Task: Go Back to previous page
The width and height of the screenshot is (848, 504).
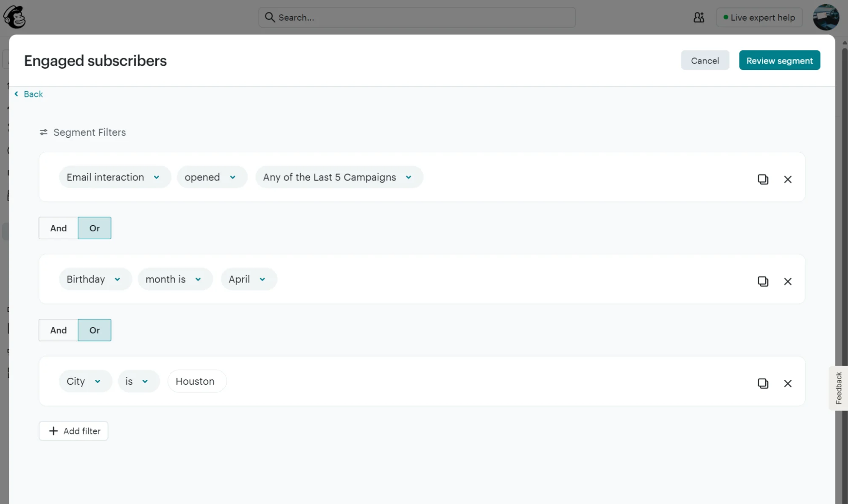Action: click(28, 94)
